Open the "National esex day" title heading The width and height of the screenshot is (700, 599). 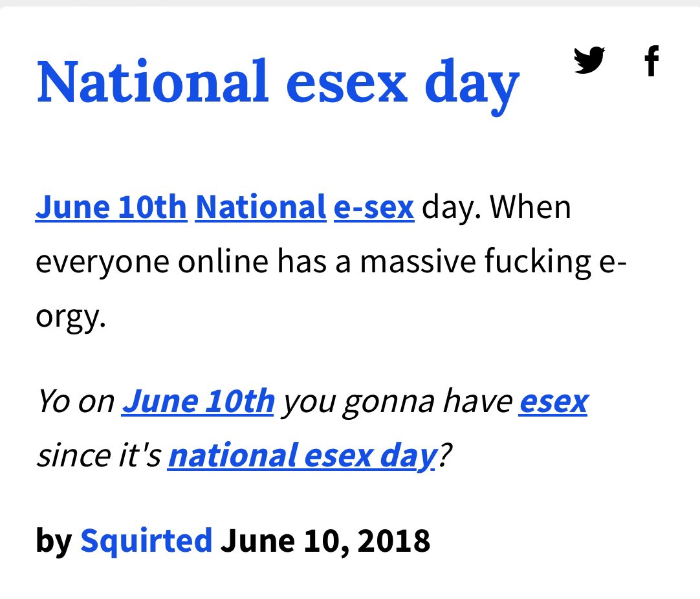click(278, 83)
